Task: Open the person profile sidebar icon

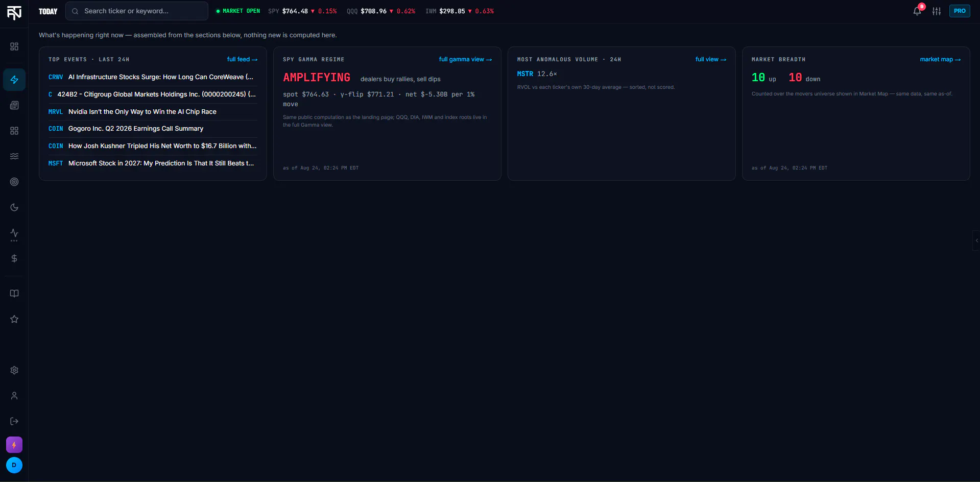Action: click(x=14, y=396)
